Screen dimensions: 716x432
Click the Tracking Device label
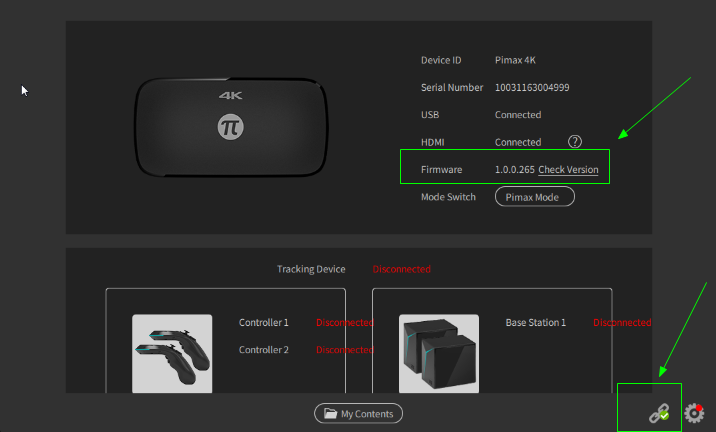[311, 269]
